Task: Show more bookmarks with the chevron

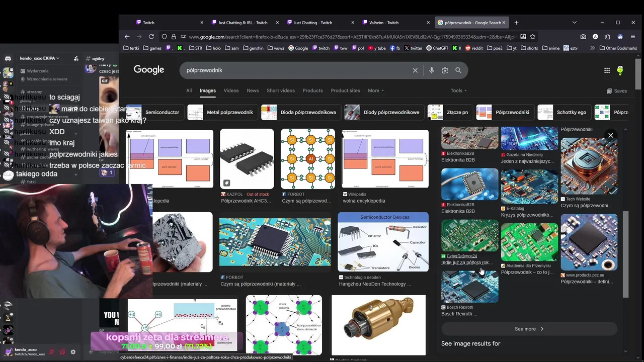Action: click(592, 48)
